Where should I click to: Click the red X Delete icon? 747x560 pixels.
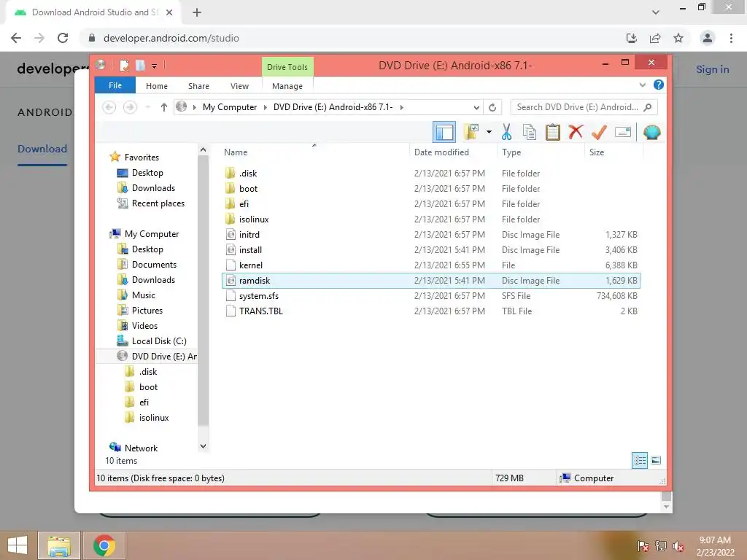tap(576, 131)
